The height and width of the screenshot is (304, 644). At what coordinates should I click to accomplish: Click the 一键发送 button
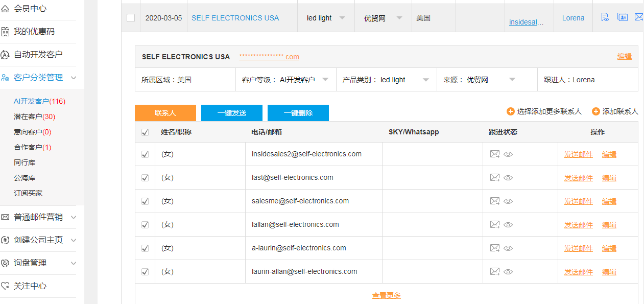pyautogui.click(x=232, y=113)
